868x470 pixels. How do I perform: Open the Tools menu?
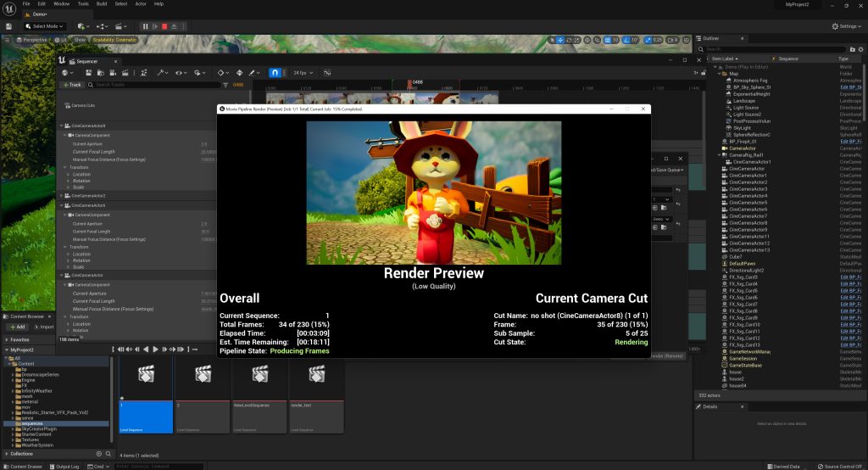(x=83, y=4)
